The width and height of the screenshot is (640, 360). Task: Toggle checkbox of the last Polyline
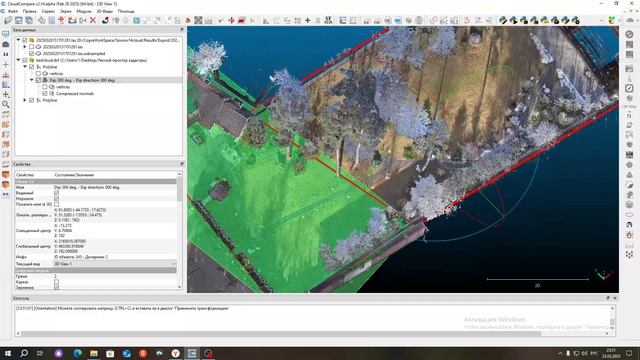click(x=31, y=100)
